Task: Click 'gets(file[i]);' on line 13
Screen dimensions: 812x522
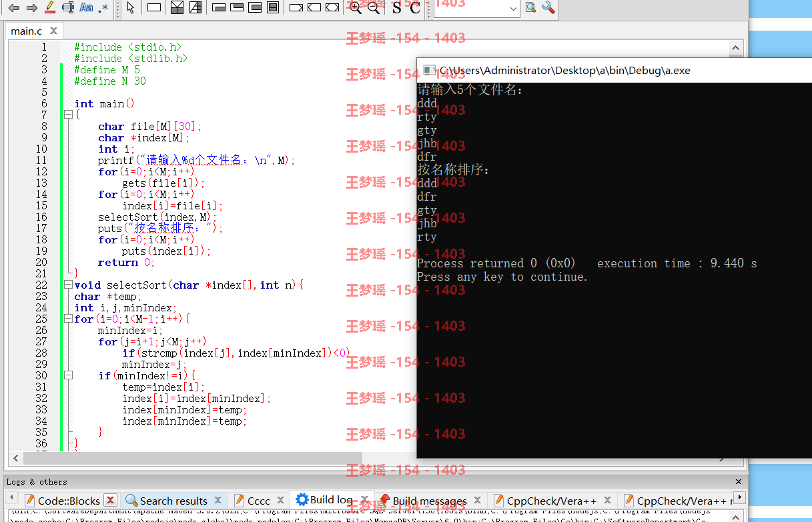Action: click(163, 183)
